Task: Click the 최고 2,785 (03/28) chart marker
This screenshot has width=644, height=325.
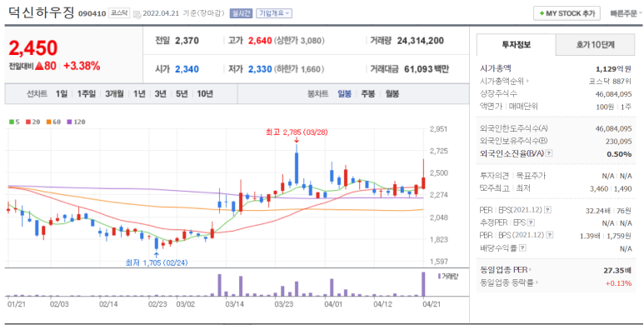Action: tap(297, 132)
